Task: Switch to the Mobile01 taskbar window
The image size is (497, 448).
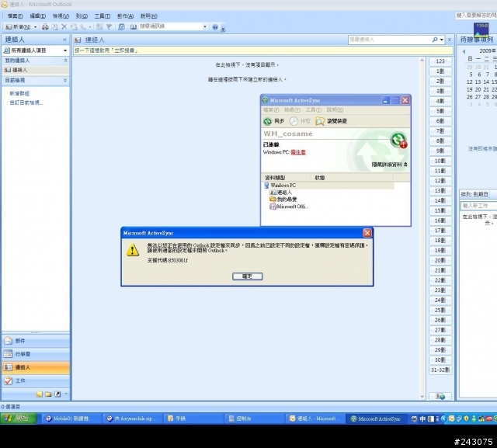Action: [x=71, y=418]
